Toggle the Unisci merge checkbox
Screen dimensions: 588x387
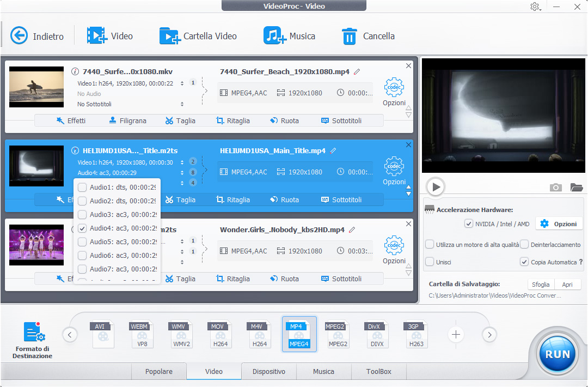point(430,262)
